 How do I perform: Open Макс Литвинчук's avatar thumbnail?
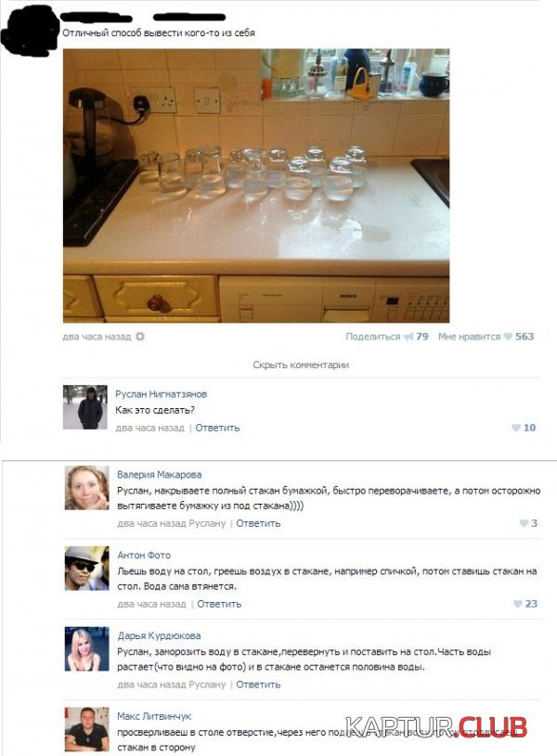click(87, 729)
